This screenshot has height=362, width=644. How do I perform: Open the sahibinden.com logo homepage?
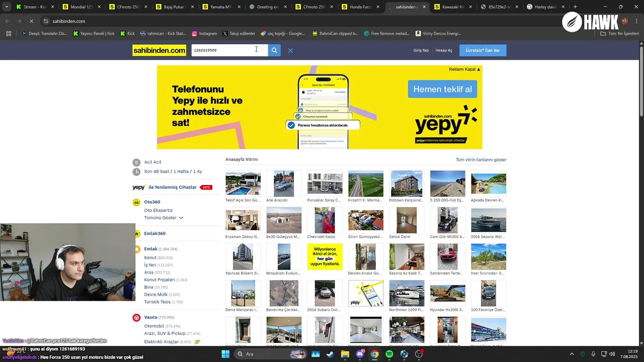tap(159, 50)
